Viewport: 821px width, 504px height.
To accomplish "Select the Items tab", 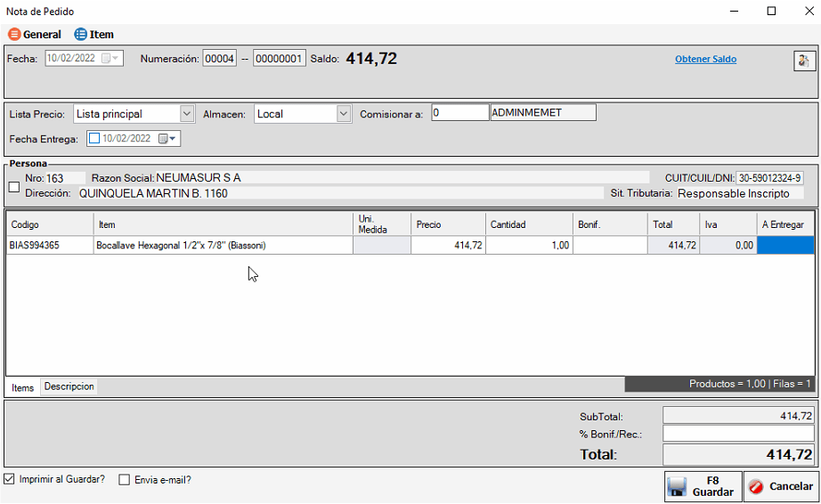I will click(23, 387).
